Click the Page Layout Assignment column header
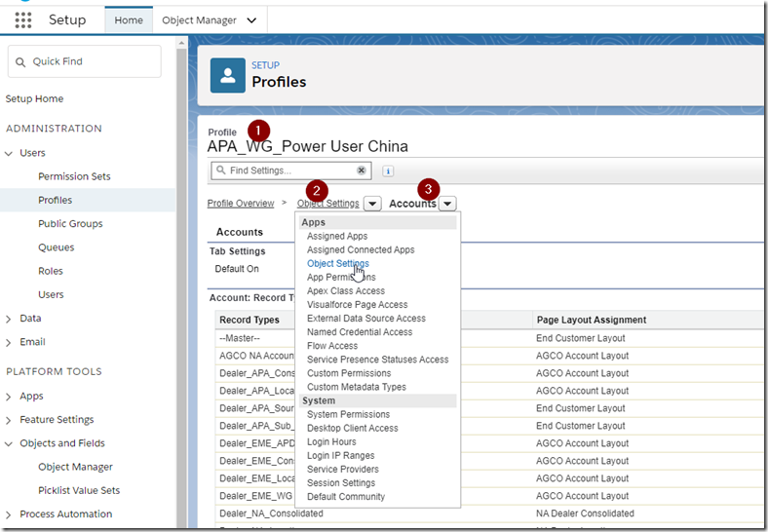The image size is (768, 532). (592, 321)
